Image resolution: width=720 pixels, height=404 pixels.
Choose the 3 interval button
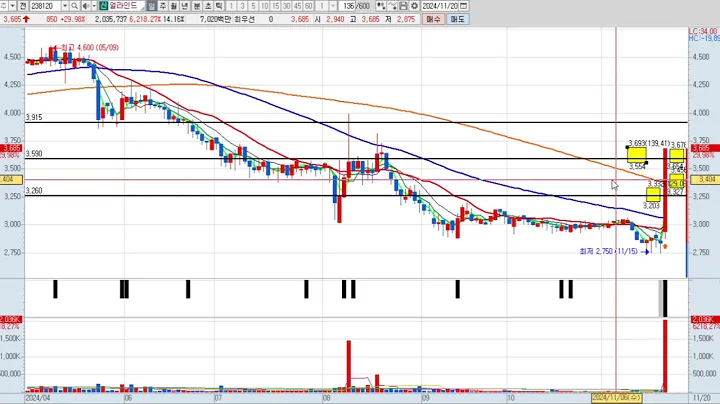pos(242,6)
